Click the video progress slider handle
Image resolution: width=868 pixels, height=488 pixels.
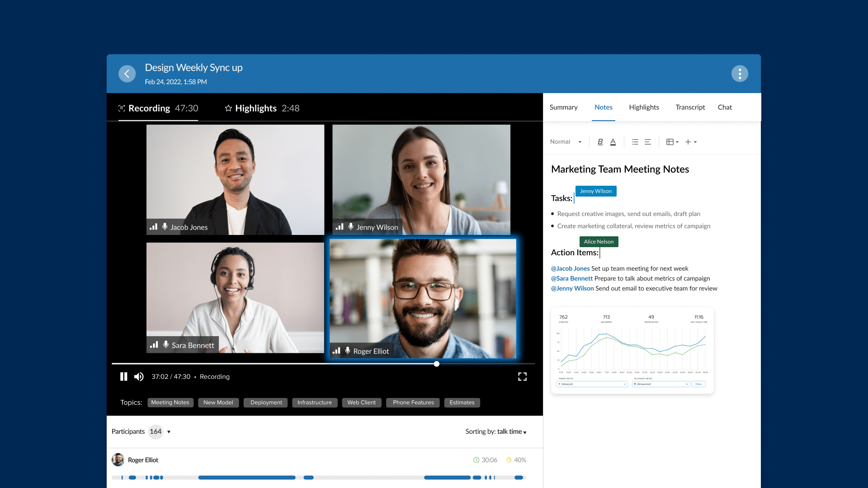click(x=436, y=364)
